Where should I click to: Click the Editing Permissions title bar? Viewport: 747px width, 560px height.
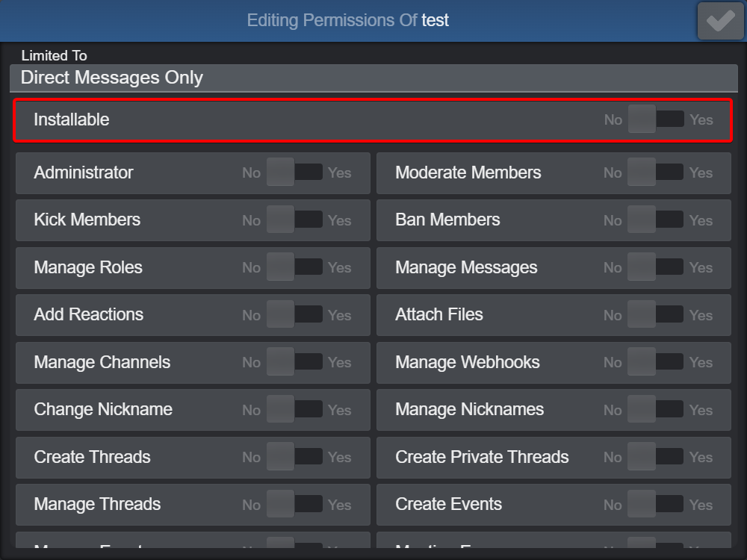(347, 20)
